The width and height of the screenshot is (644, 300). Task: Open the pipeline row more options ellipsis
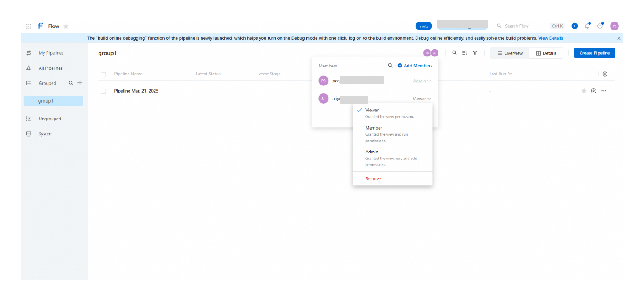pyautogui.click(x=604, y=91)
